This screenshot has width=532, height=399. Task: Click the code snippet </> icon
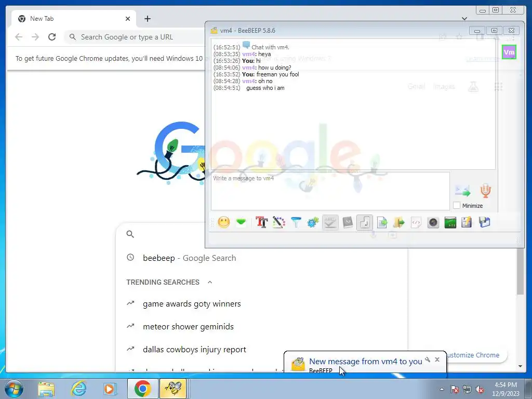tap(416, 222)
